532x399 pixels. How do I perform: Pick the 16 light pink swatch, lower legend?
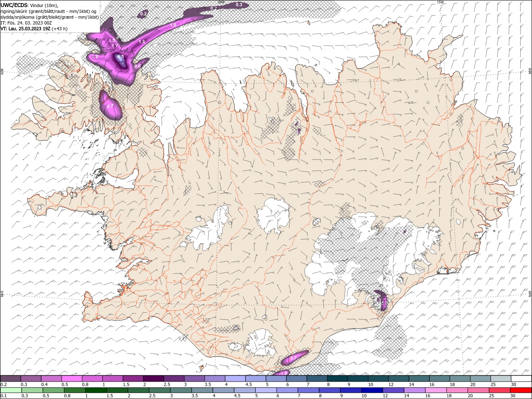[x=436, y=390]
